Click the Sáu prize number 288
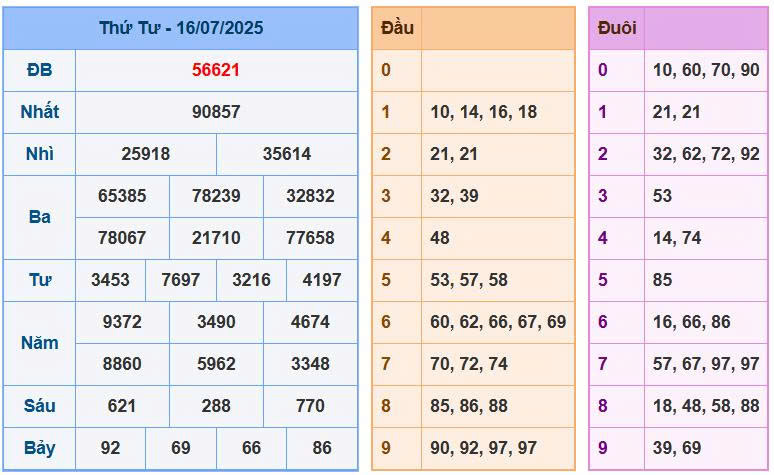The width and height of the screenshot is (774, 475). 216,406
